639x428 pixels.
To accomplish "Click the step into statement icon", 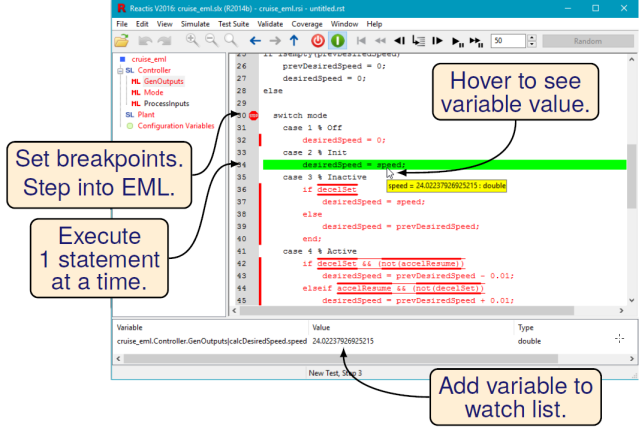I will [x=420, y=41].
